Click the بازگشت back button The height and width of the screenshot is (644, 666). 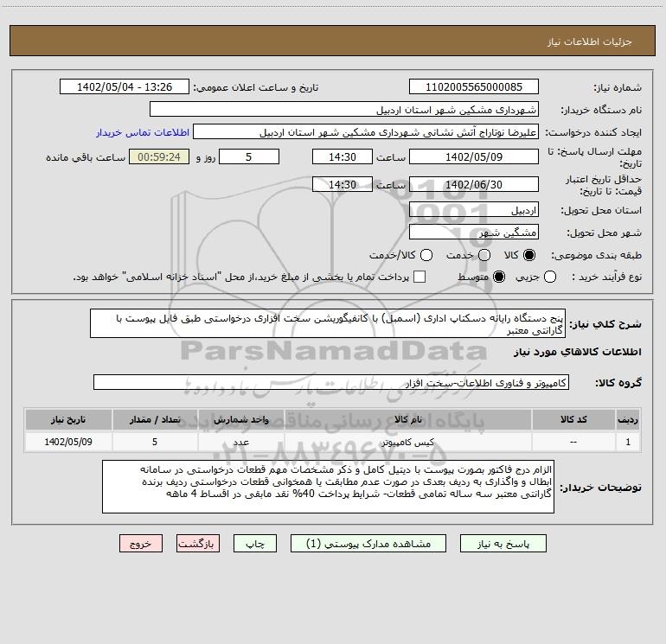pos(198,544)
